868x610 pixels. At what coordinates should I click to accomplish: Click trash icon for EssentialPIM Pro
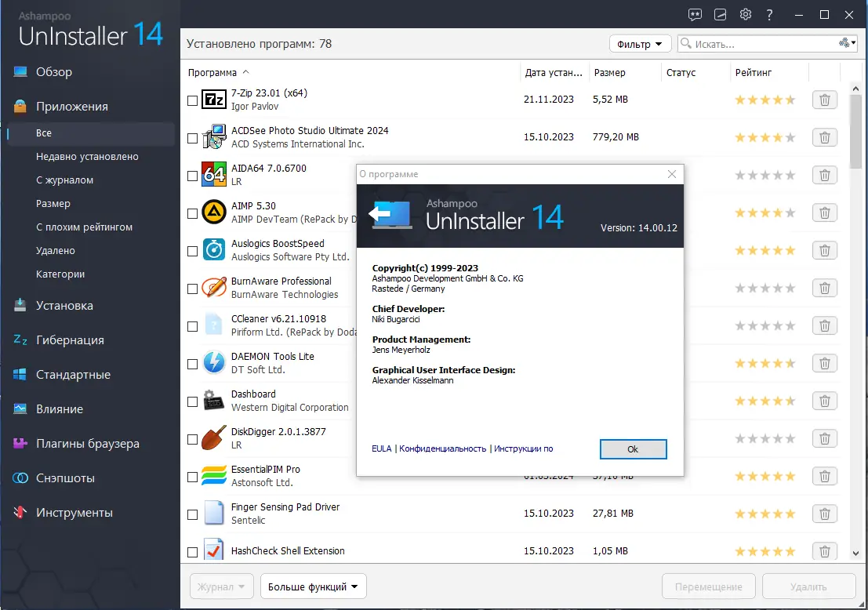coord(824,476)
